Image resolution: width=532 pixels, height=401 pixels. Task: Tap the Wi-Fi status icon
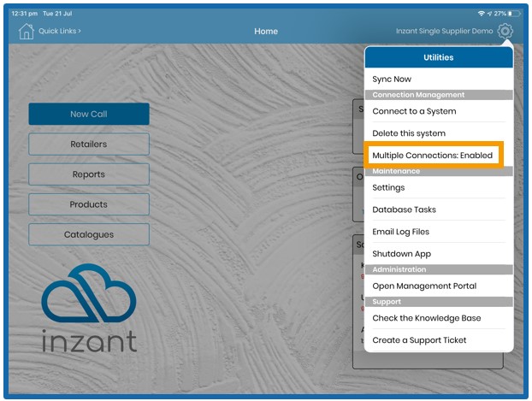481,14
